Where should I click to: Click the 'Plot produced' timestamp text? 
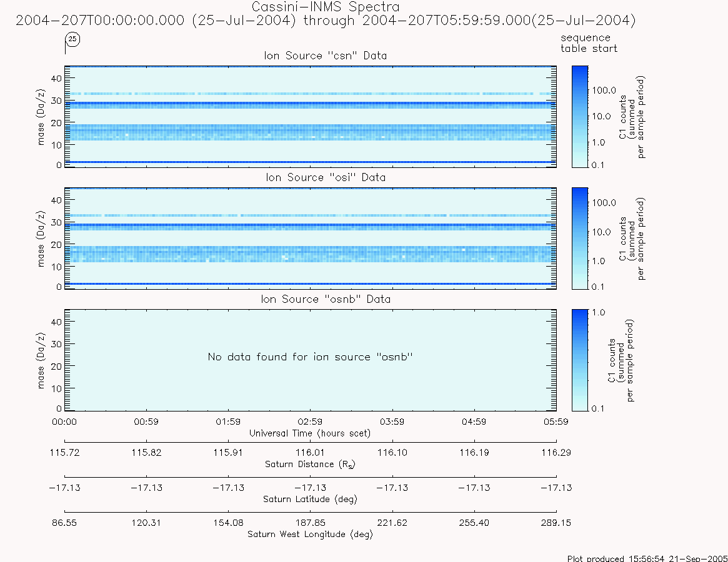tap(647, 558)
